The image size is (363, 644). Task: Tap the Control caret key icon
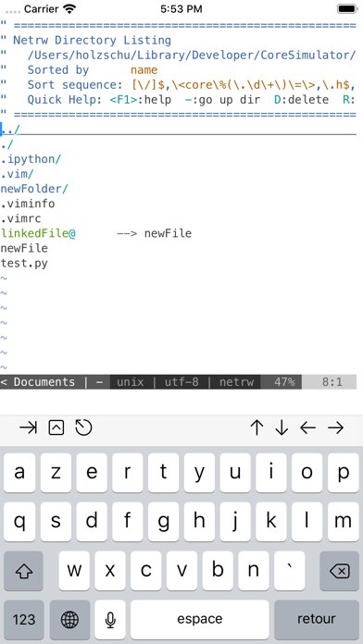tap(56, 427)
